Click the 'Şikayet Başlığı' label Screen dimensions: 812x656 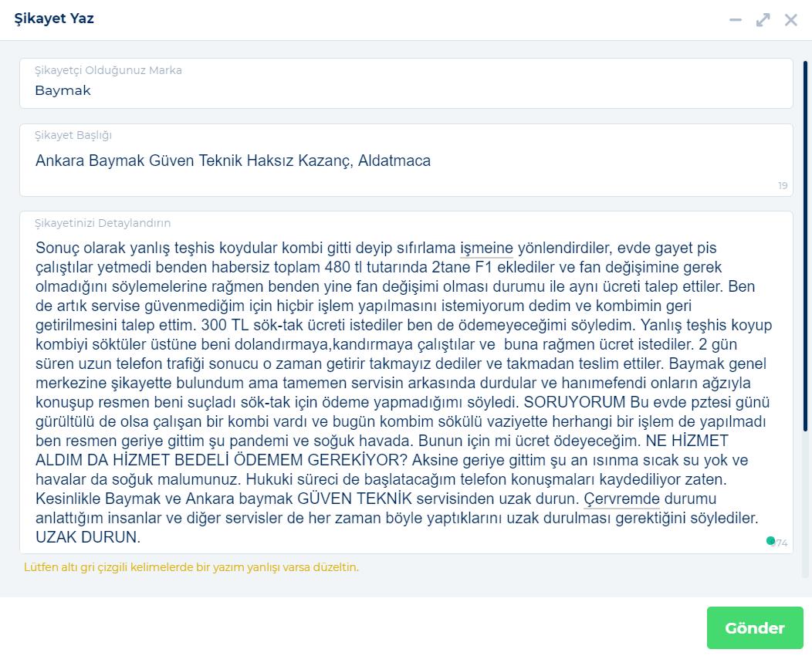(73, 135)
